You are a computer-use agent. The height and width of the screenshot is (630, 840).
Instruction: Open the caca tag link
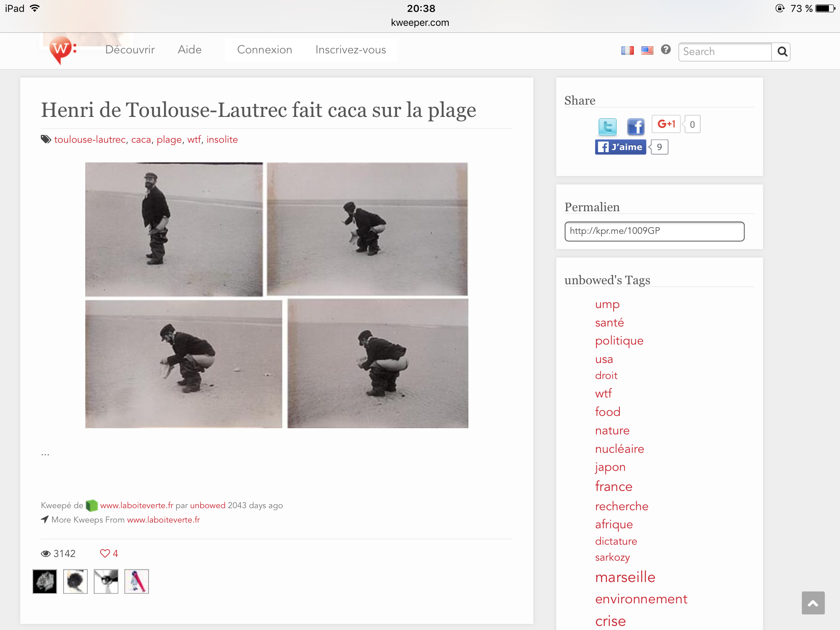141,139
